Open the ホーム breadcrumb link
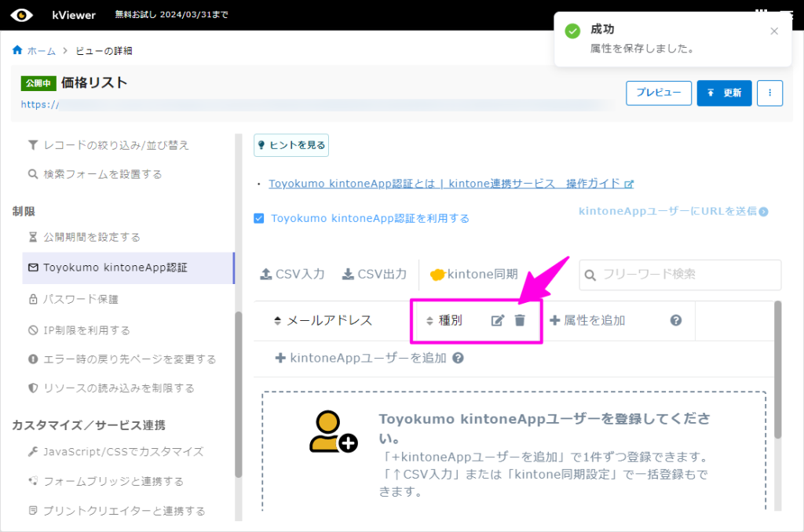This screenshot has width=804, height=532. coord(42,51)
